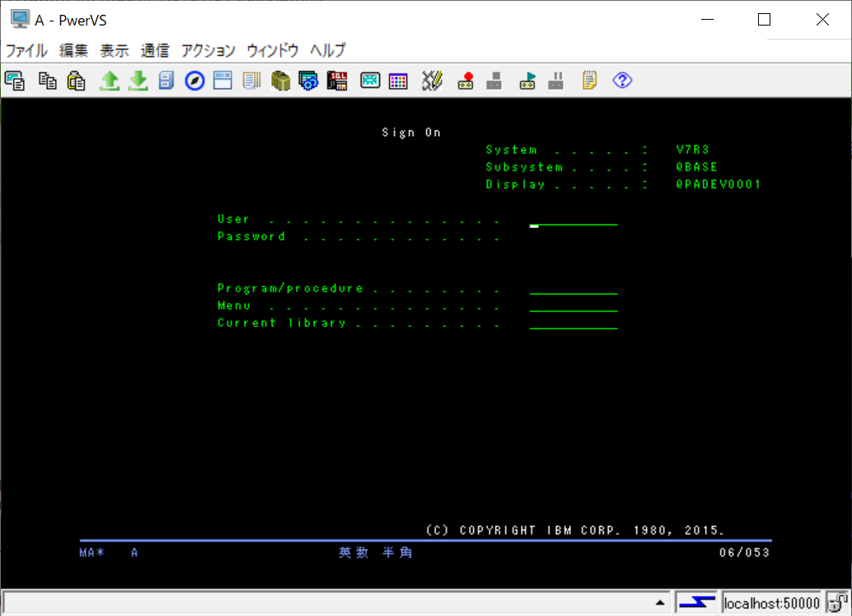852x616 pixels.
Task: Open the 編集 menu
Action: click(73, 50)
